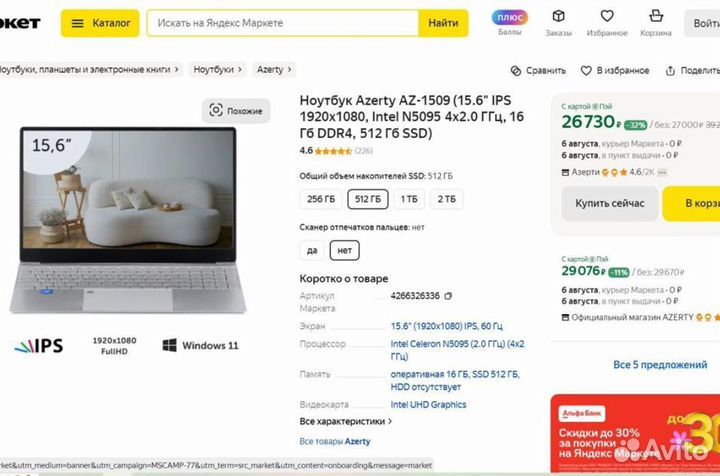The image size is (720, 476).
Task: Click the Яндекс Маркет search field
Action: coord(282,22)
